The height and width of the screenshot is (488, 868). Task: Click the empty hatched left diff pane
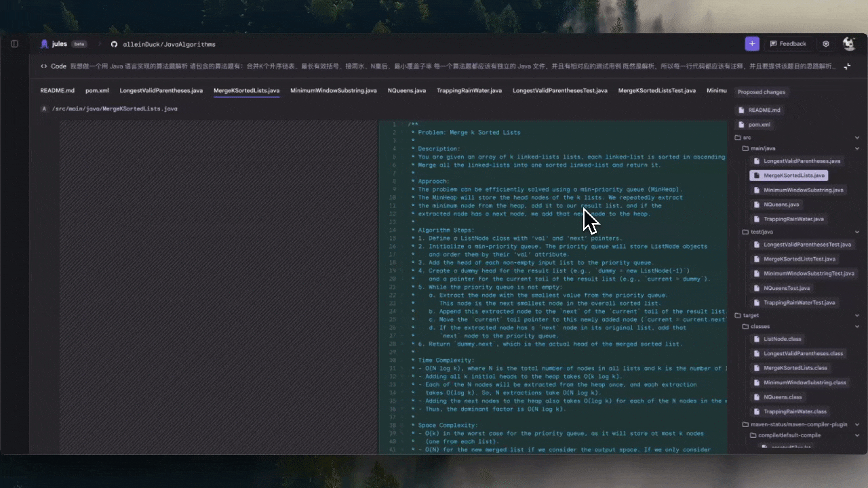click(x=218, y=287)
